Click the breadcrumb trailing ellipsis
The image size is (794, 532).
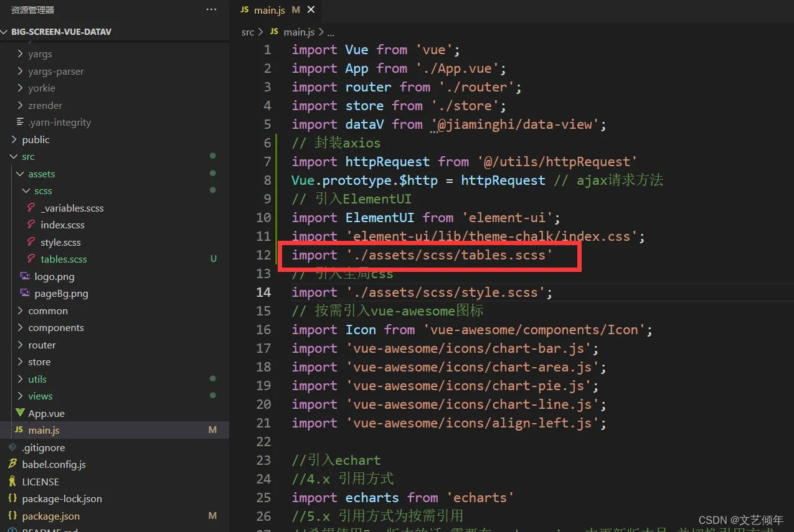click(x=330, y=32)
